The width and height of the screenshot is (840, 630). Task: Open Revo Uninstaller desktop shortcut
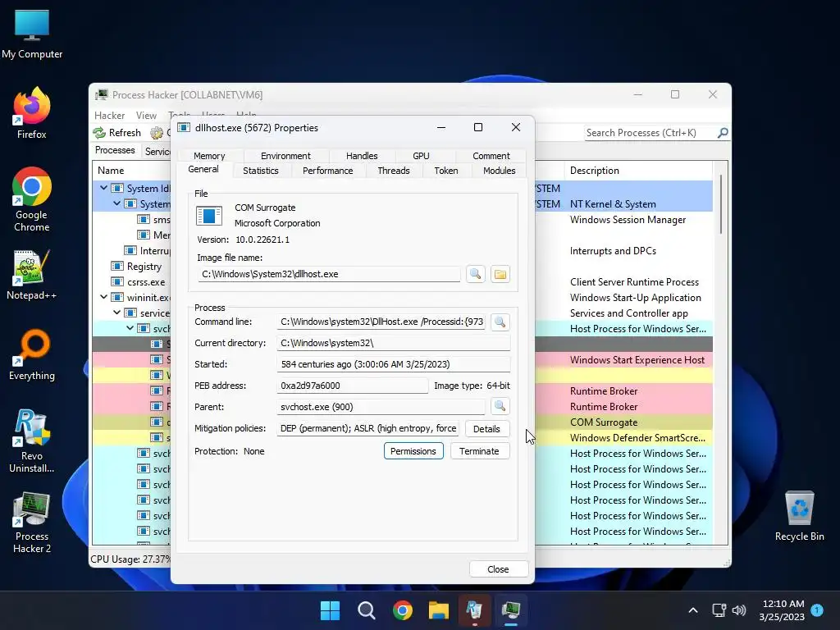click(32, 441)
